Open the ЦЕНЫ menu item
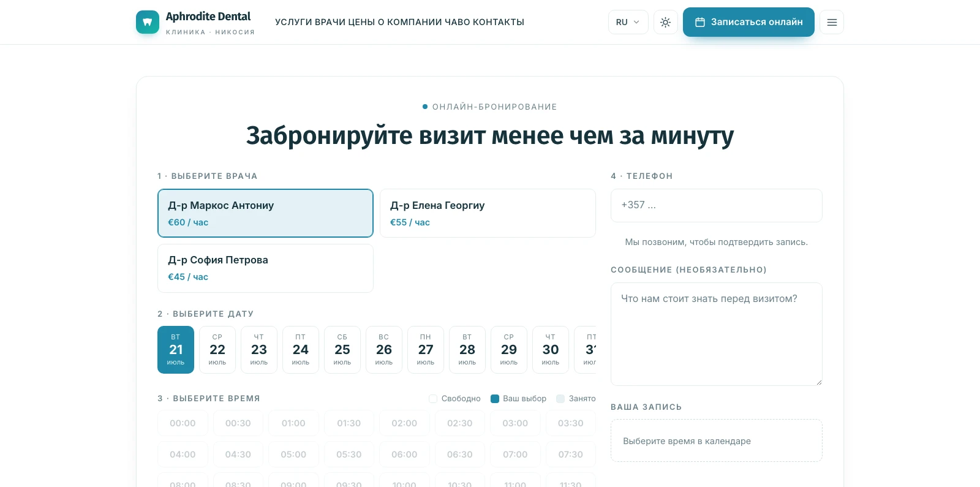Image resolution: width=980 pixels, height=487 pixels. [x=361, y=22]
